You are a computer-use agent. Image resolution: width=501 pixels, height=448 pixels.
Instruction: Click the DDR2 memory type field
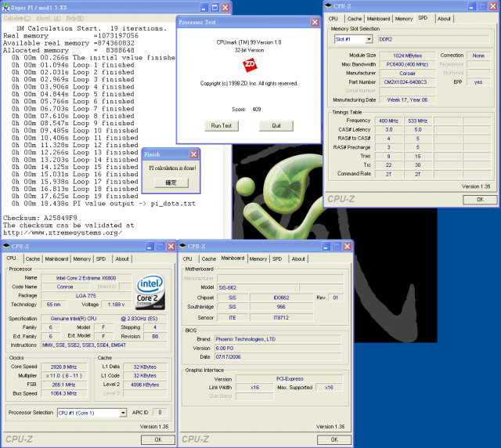pyautogui.click(x=434, y=39)
